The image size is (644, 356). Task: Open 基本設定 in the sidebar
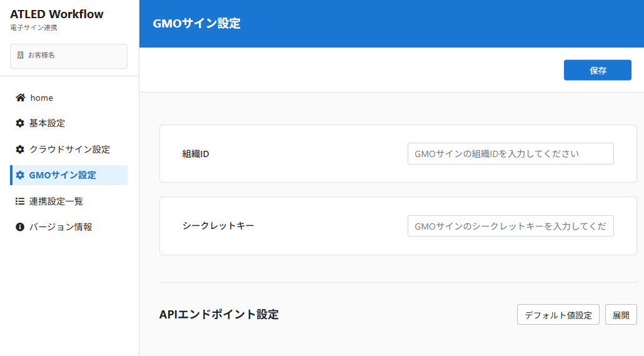tap(69, 123)
